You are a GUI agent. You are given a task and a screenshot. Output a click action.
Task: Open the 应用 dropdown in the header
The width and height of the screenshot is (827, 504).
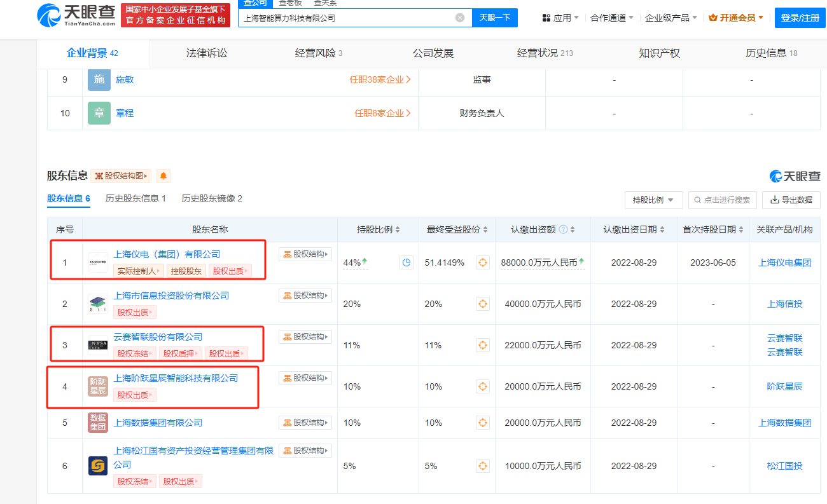click(x=560, y=18)
